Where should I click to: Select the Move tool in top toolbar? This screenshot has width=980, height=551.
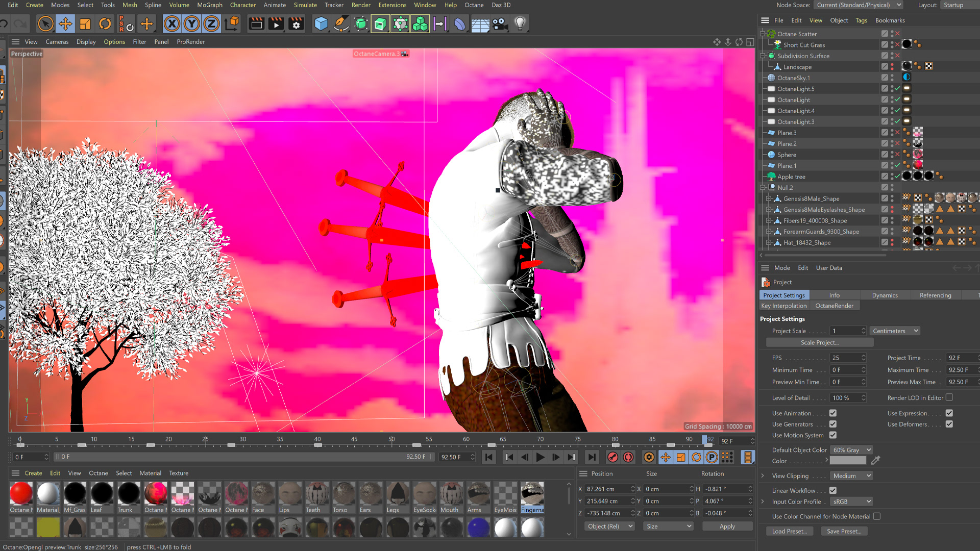(65, 24)
